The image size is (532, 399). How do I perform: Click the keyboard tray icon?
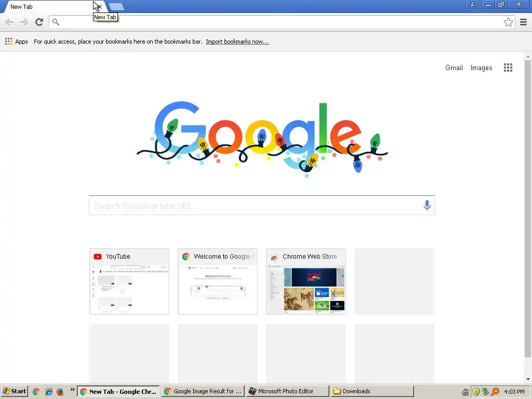point(466,392)
